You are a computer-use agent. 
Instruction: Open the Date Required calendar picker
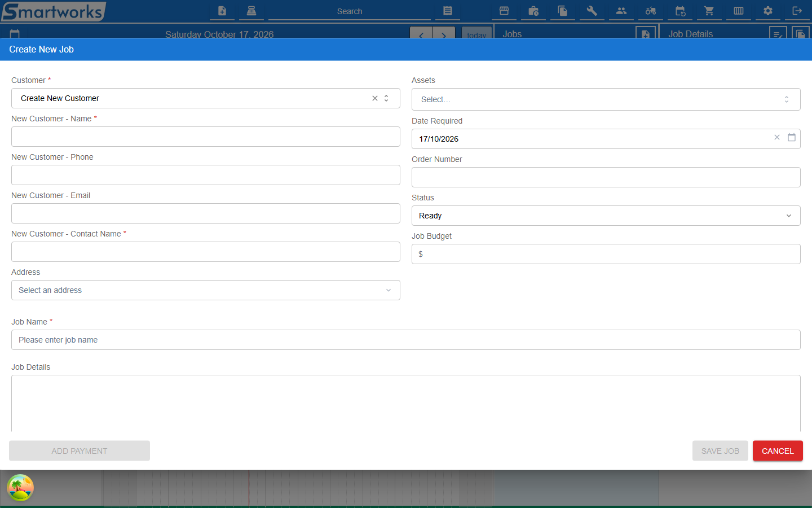[792, 137]
